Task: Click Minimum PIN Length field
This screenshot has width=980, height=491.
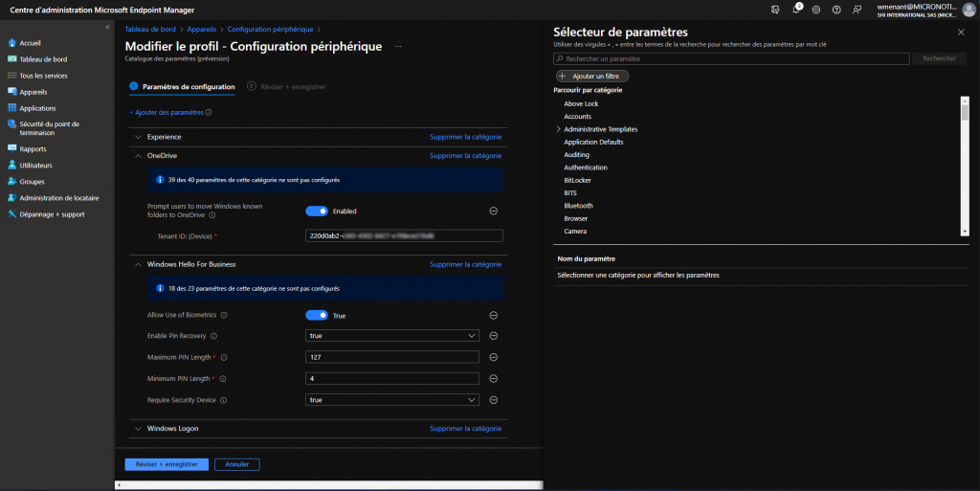Action: pyautogui.click(x=391, y=379)
